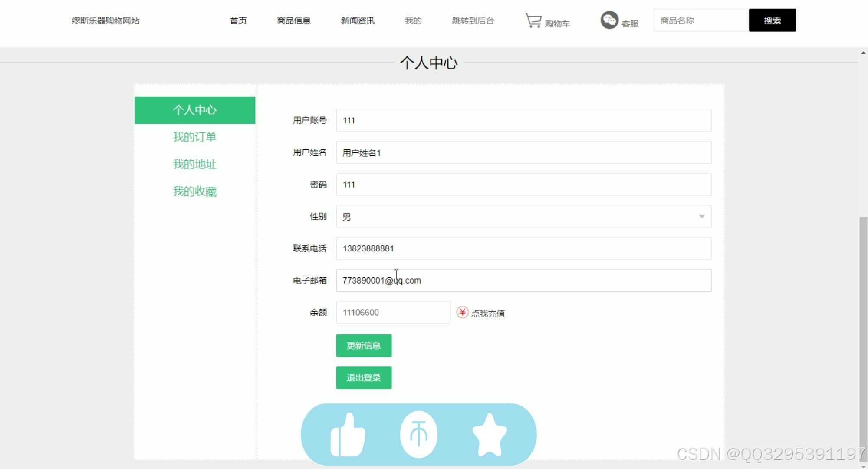The image size is (868, 469).
Task: Click the star favorite icon
Action: [490, 434]
